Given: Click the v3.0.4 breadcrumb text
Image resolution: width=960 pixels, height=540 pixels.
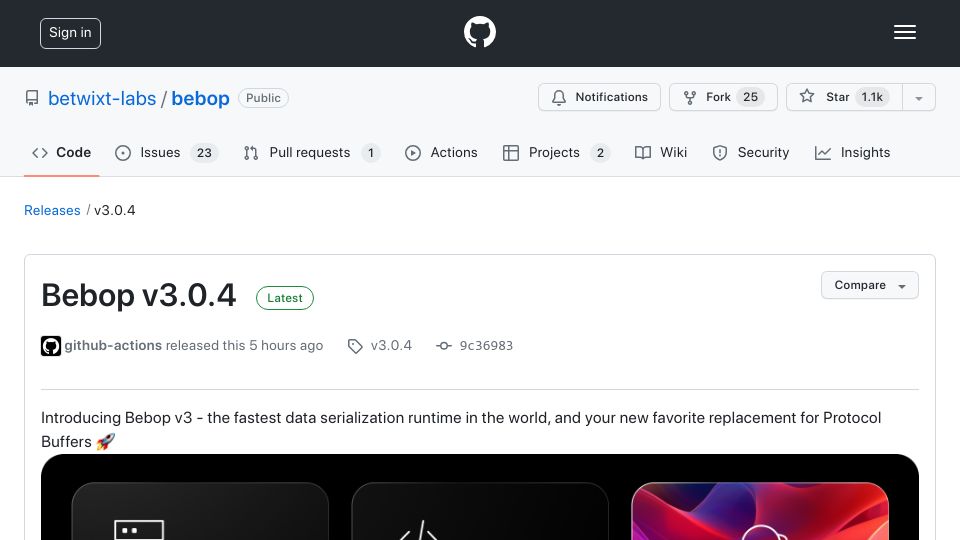Looking at the screenshot, I should [x=114, y=210].
